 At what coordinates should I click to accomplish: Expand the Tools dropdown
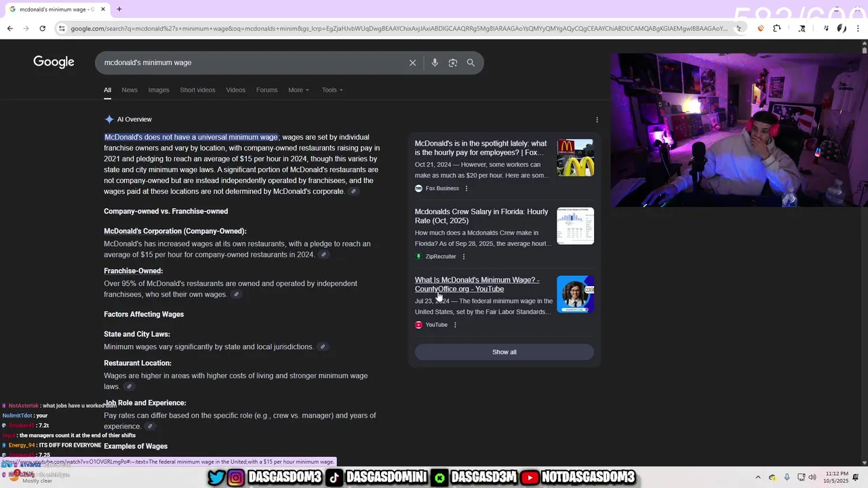[x=332, y=90]
